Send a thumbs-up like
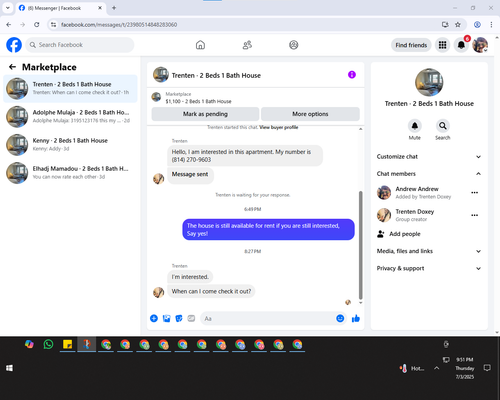The width and height of the screenshot is (500, 400). (356, 318)
